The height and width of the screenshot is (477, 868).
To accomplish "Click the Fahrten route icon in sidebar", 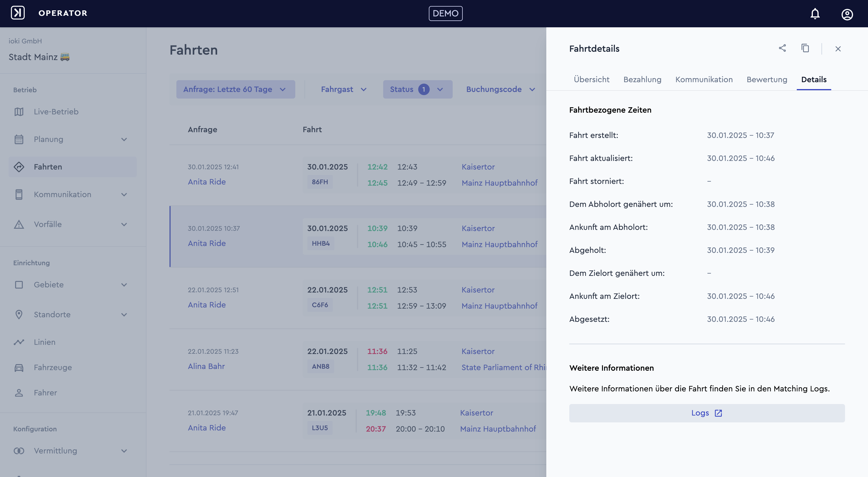I will pos(19,167).
